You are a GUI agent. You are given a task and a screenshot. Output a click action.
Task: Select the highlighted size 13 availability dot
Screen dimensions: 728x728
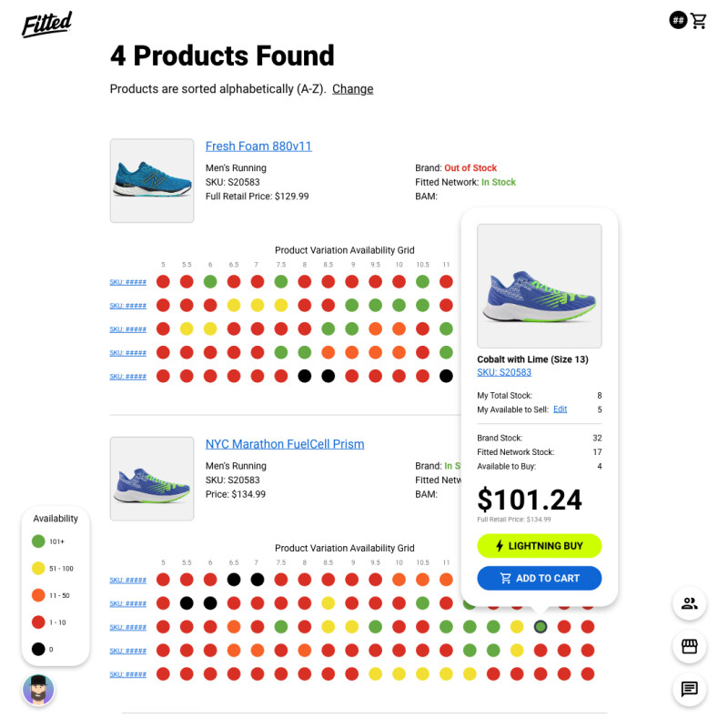point(541,627)
